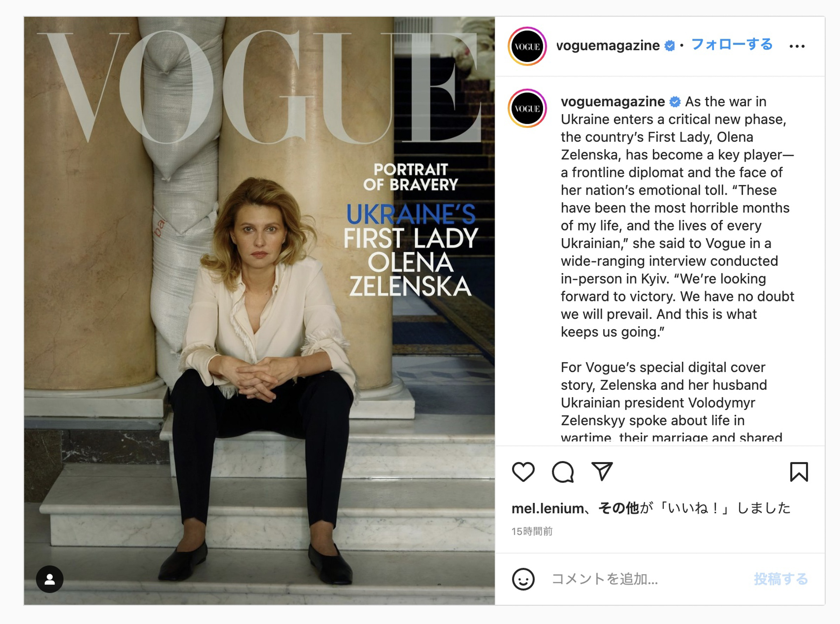Click verified badge in the caption
This screenshot has height=624, width=840.
point(675,102)
